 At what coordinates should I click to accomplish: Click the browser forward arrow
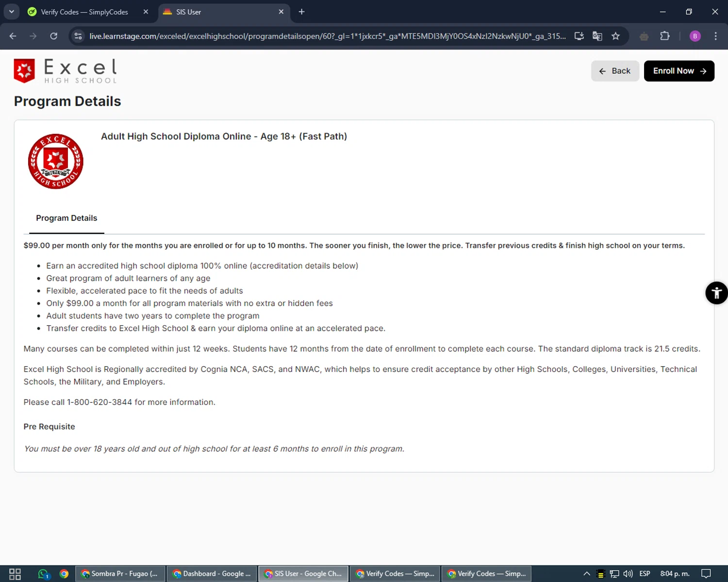click(x=33, y=36)
